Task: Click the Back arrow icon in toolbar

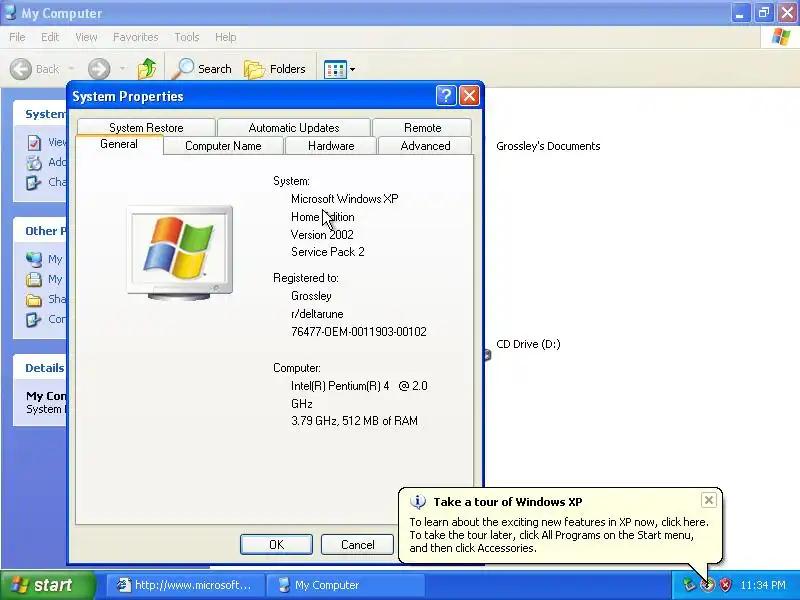Action: 21,69
